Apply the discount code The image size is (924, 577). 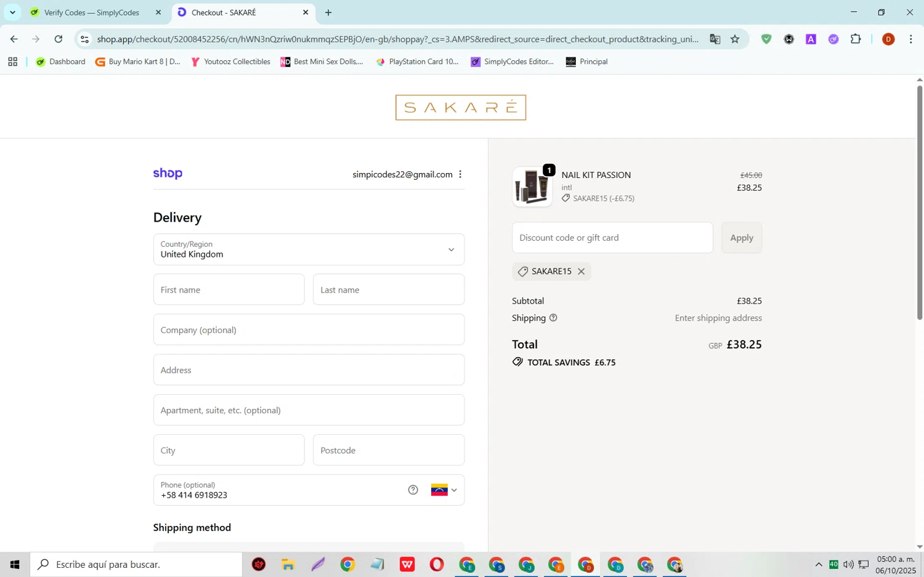tap(742, 238)
